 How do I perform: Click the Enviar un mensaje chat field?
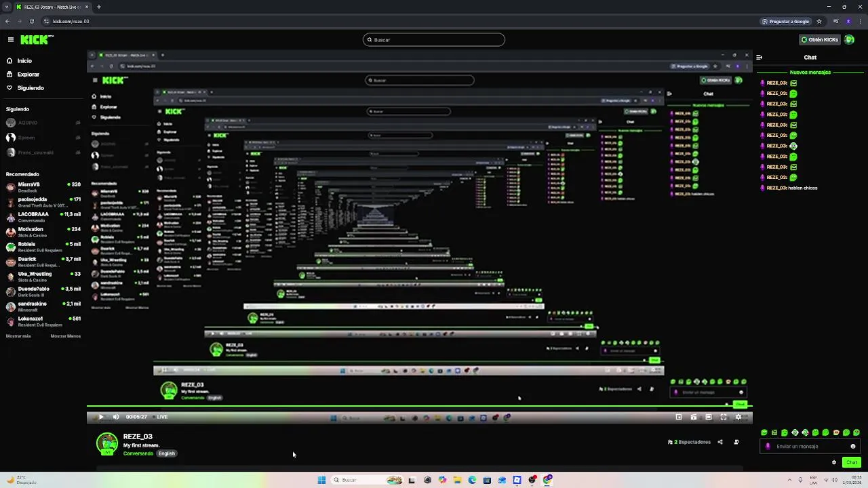point(810,447)
